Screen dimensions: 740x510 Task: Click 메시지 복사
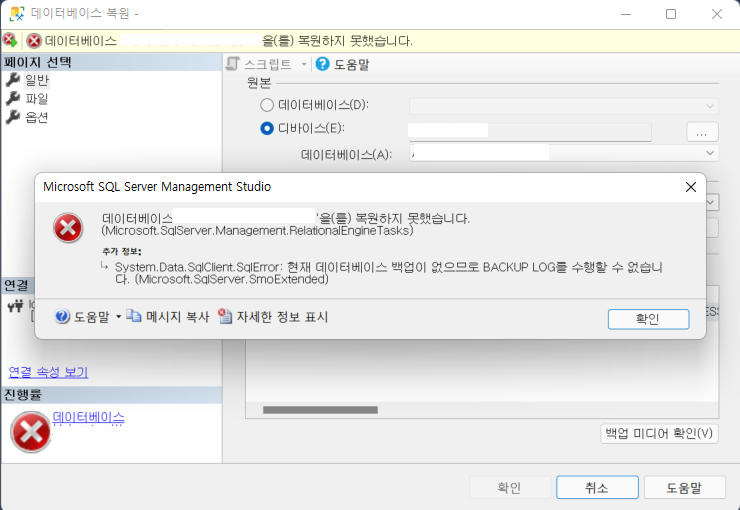(x=178, y=317)
